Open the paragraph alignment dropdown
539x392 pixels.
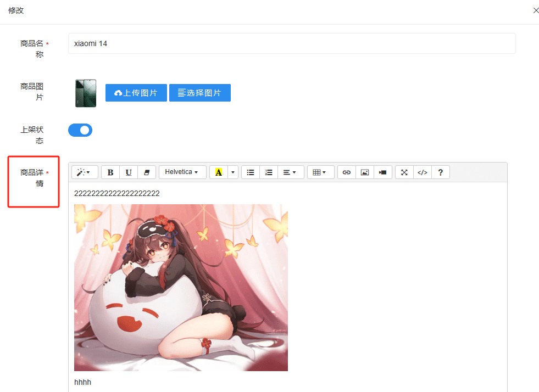click(x=291, y=172)
